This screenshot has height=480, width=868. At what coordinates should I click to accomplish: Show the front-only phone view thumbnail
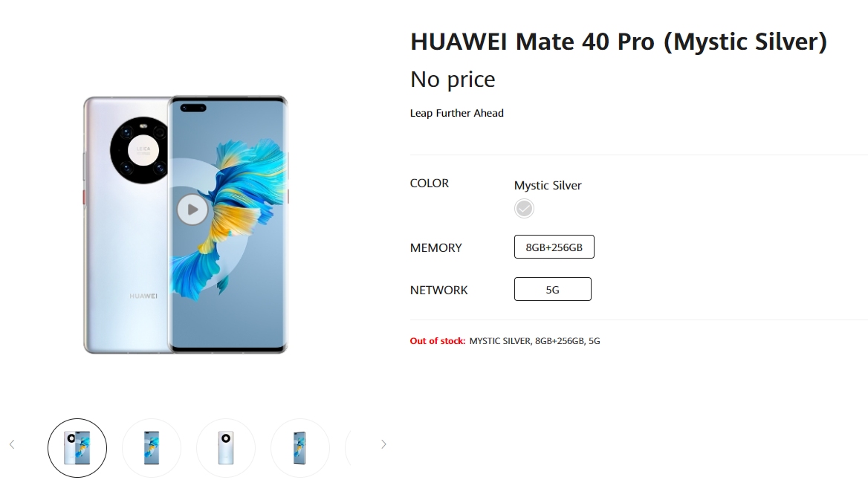coord(152,448)
